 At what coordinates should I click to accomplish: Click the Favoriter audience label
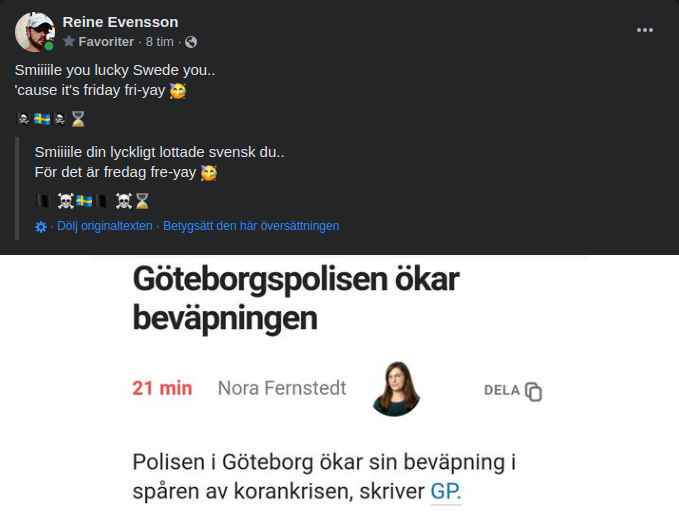[106, 42]
